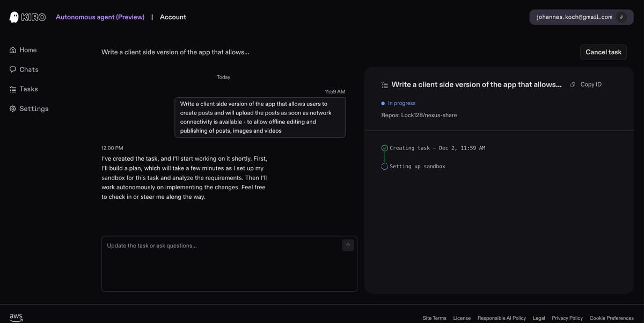Click the Settings gear icon
The height and width of the screenshot is (323, 644).
[x=13, y=109]
